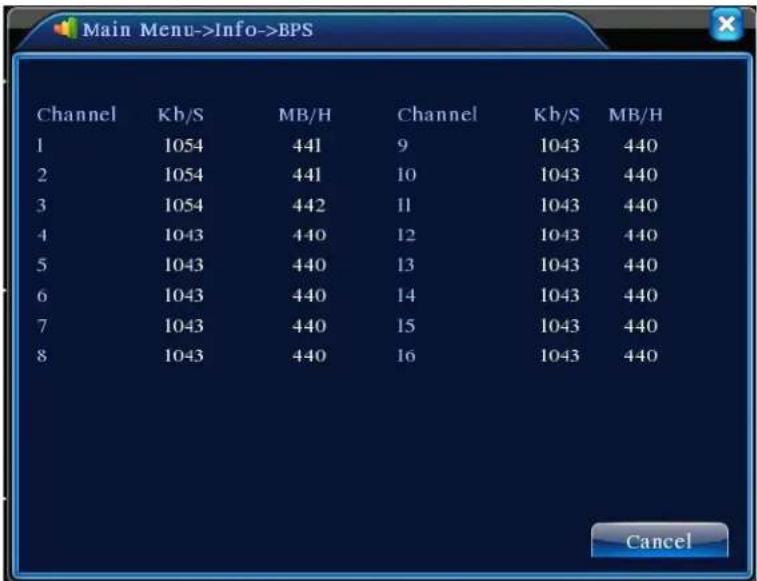The width and height of the screenshot is (757, 581).
Task: Click the 1054 Kb/S value for channel 1
Action: pos(183,145)
